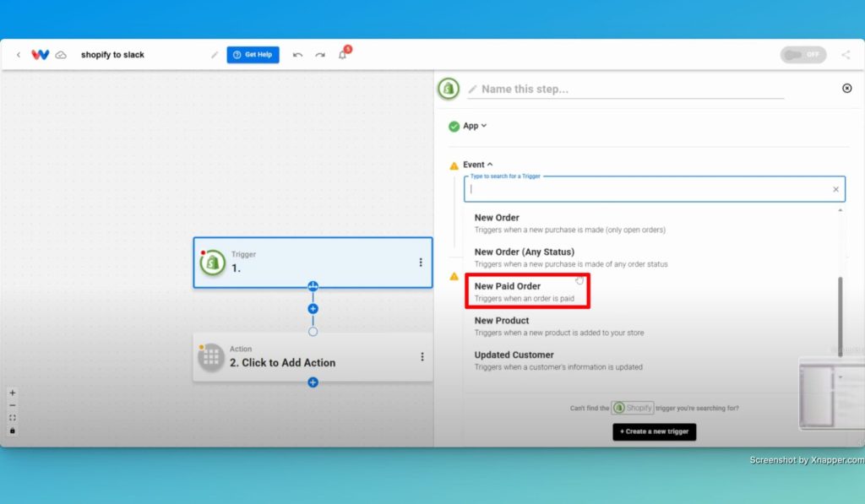Add a step below the Action node
This screenshot has height=504, width=865.
point(313,382)
